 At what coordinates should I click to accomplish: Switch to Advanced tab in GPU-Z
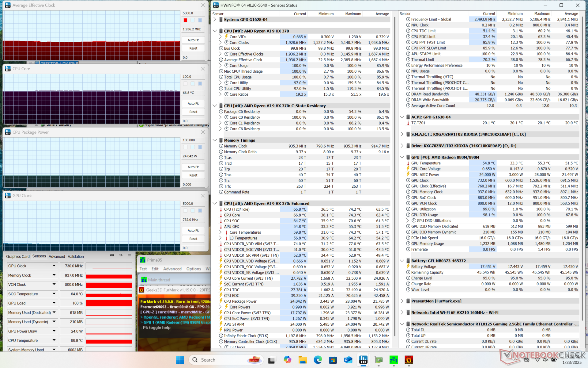(57, 256)
